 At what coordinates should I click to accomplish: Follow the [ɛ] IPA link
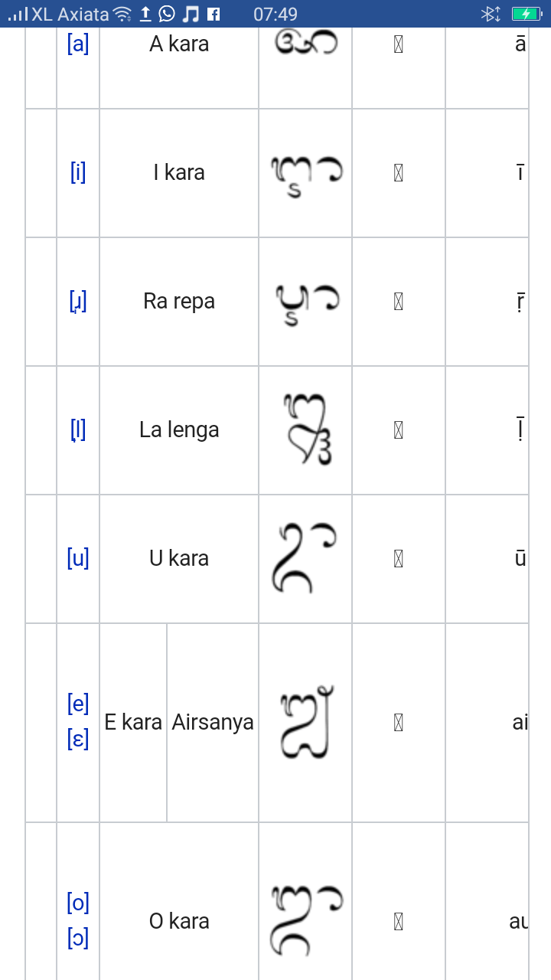78,740
